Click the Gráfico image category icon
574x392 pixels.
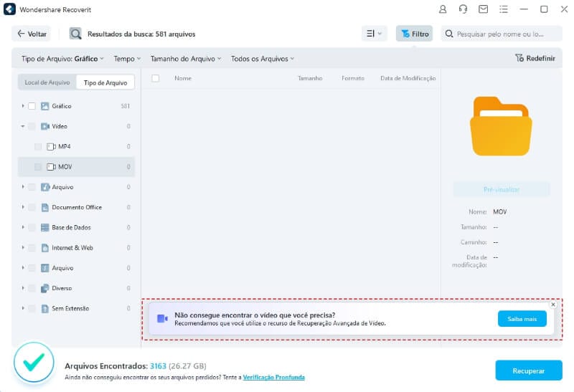44,106
